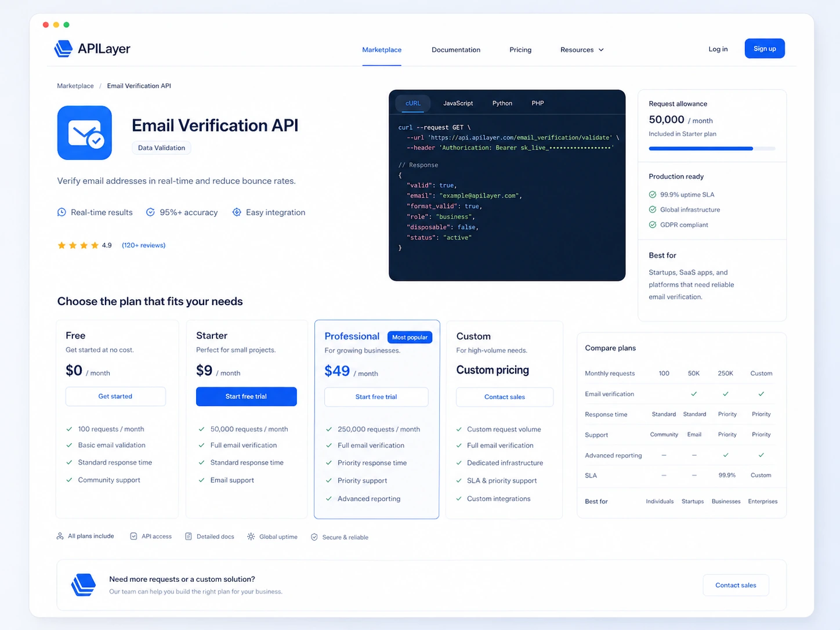Click the Secure & reliable shield icon
Image resolution: width=840 pixels, height=630 pixels.
pyautogui.click(x=314, y=537)
